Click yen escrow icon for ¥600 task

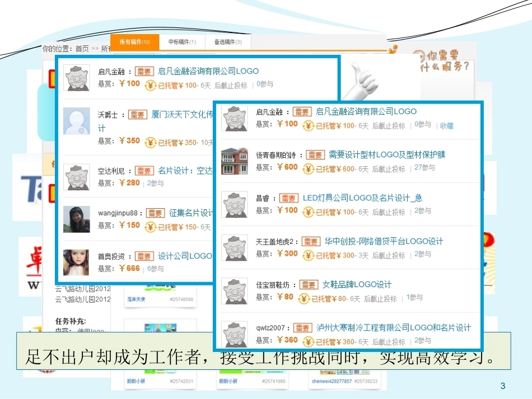(308, 168)
